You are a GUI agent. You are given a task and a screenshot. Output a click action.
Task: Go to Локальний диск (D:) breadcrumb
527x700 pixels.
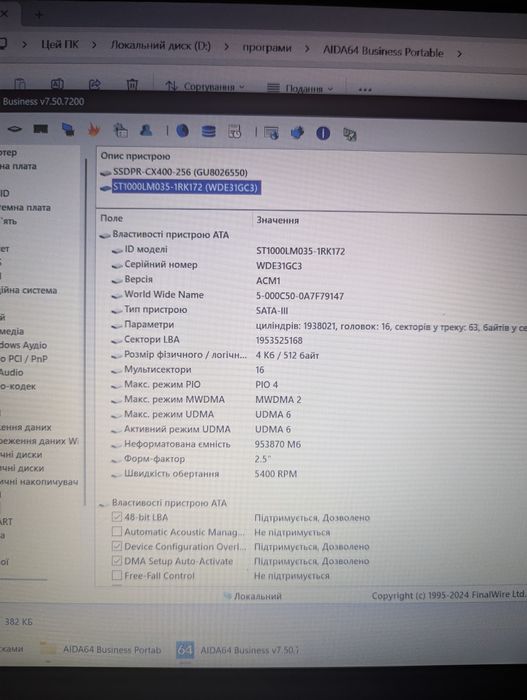tap(160, 45)
